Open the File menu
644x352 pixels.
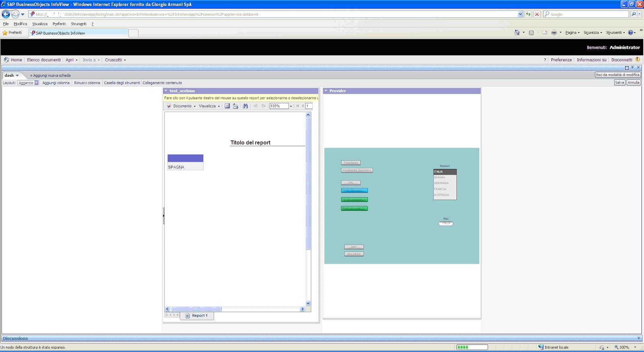point(6,24)
